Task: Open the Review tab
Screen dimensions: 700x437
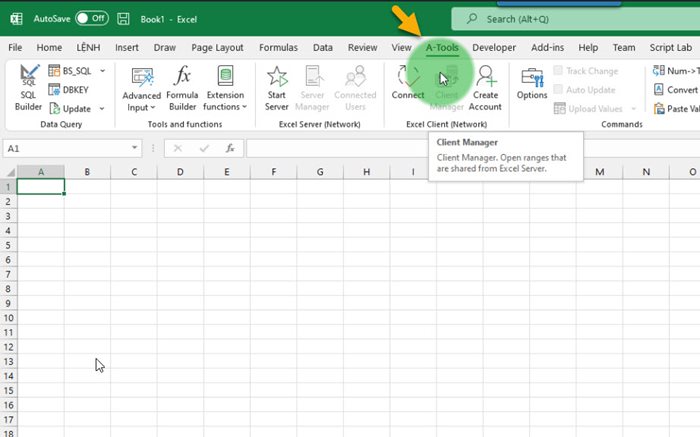Action: (x=362, y=47)
